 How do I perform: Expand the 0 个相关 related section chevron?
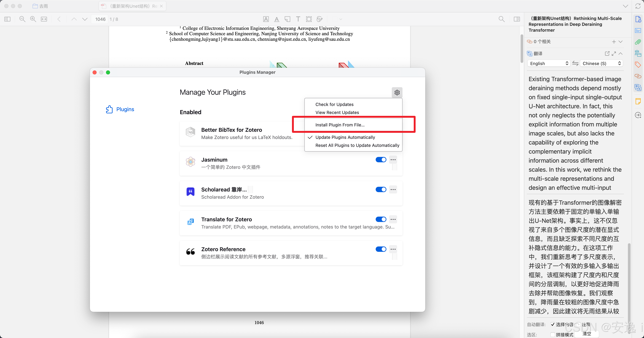tap(621, 42)
